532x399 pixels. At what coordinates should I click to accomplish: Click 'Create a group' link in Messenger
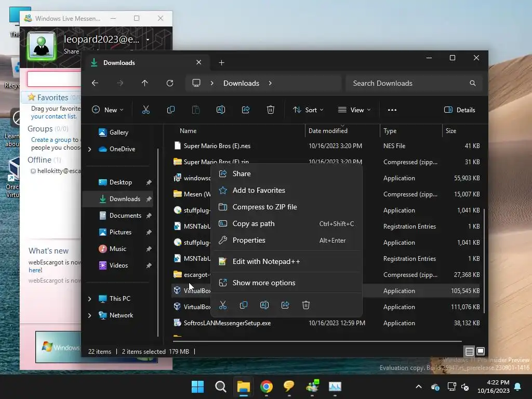pos(51,140)
